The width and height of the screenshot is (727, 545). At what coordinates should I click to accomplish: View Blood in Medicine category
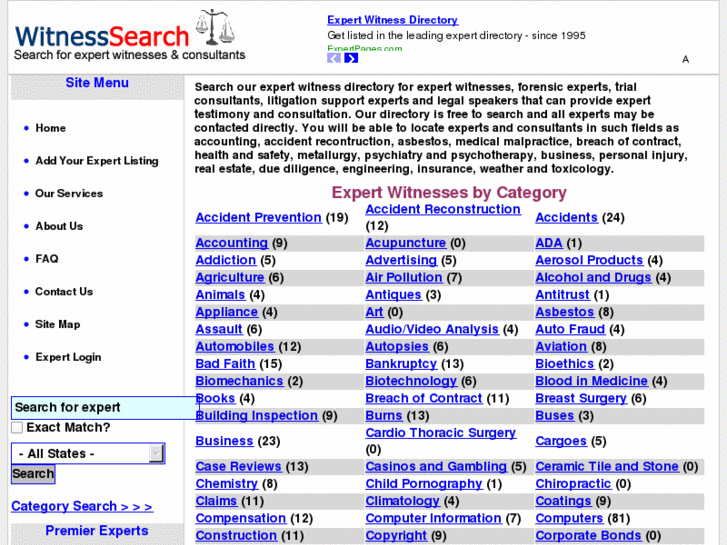592,381
